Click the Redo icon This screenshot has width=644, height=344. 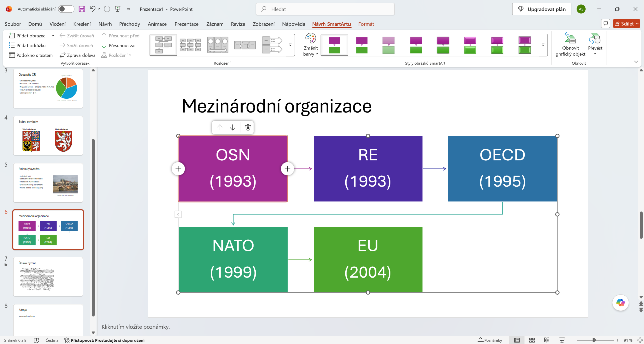(x=107, y=9)
